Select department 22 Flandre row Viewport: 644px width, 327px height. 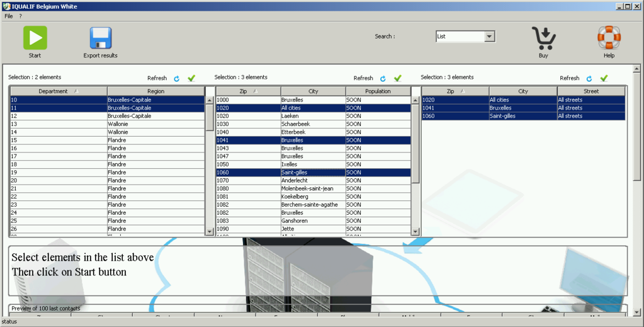(107, 197)
